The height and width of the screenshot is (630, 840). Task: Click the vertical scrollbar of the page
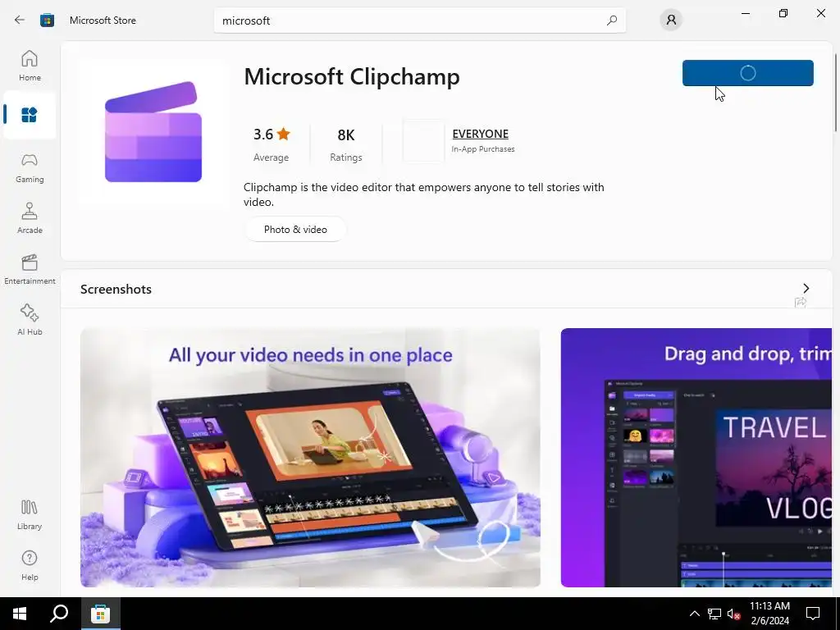tap(836, 92)
